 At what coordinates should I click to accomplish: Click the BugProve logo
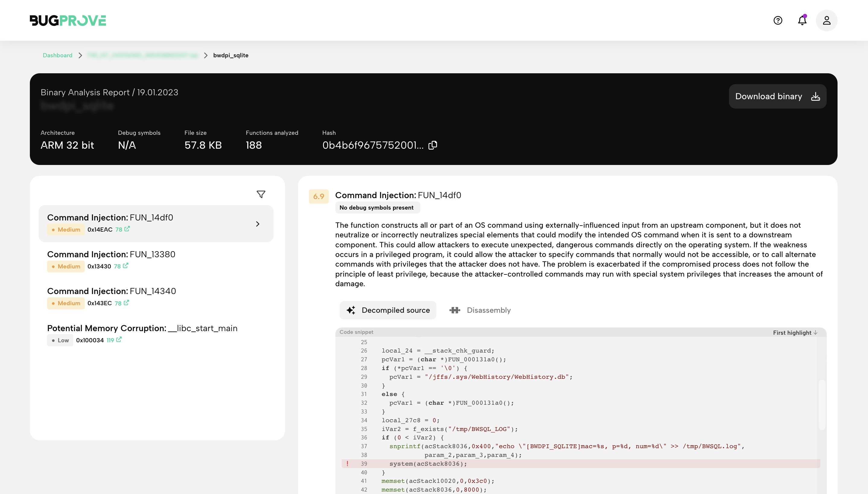coord(68,21)
